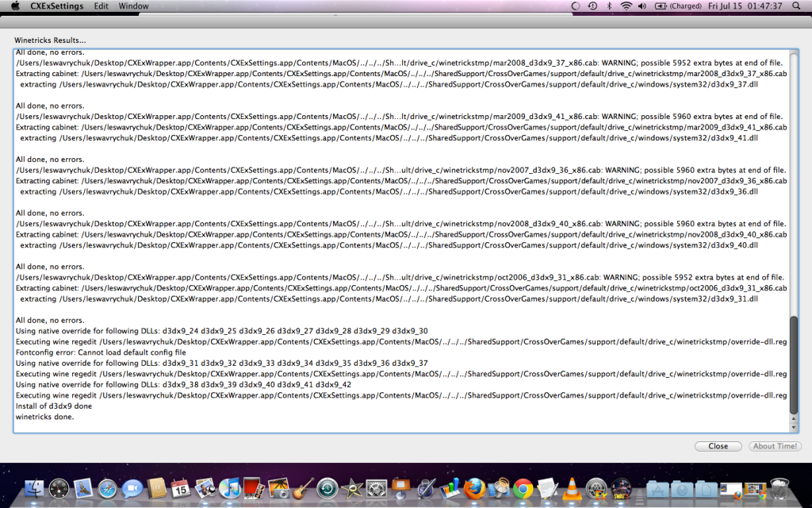This screenshot has width=812, height=508.
Task: Restore the minimized Firefox window in Dock
Action: click(731, 490)
